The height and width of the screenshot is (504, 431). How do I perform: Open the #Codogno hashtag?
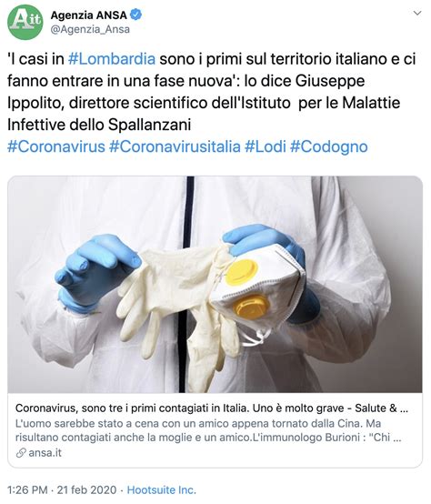click(329, 146)
